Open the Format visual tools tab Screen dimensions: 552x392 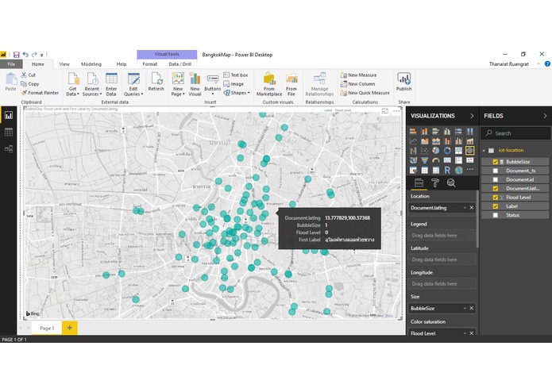click(x=149, y=64)
